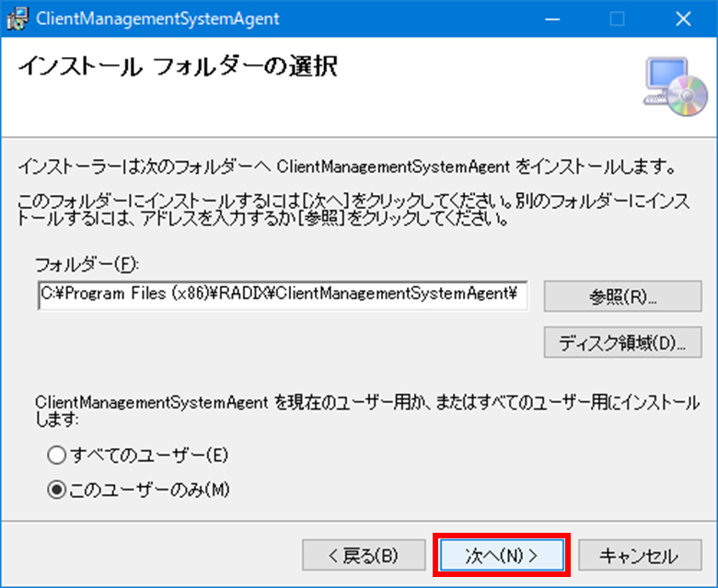Proceed with the 次へ(N) button
Screen dimensions: 718x588
tap(502, 555)
